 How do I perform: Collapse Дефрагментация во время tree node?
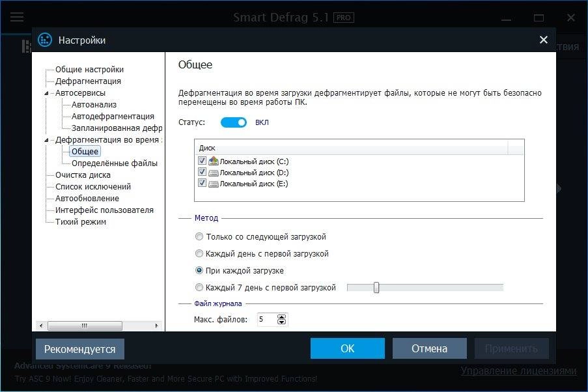click(46, 140)
